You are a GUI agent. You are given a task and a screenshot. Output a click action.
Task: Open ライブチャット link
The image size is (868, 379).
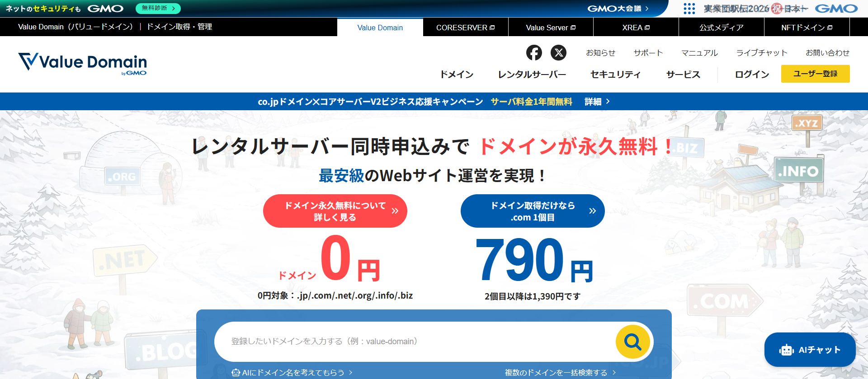(762, 53)
